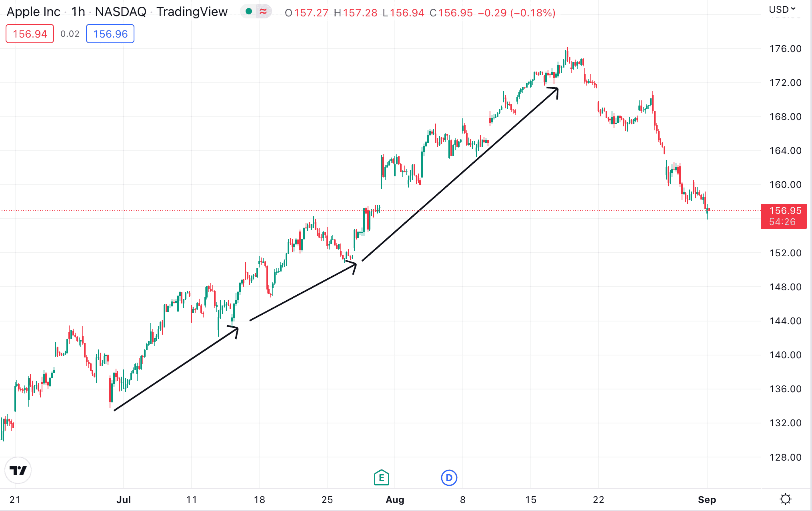Click the dividend D marker
Image resolution: width=812 pixels, height=511 pixels.
[x=449, y=477]
